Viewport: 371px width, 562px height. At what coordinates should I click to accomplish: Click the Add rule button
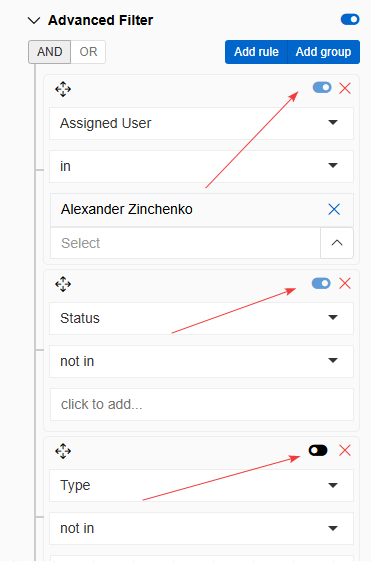[x=256, y=52]
